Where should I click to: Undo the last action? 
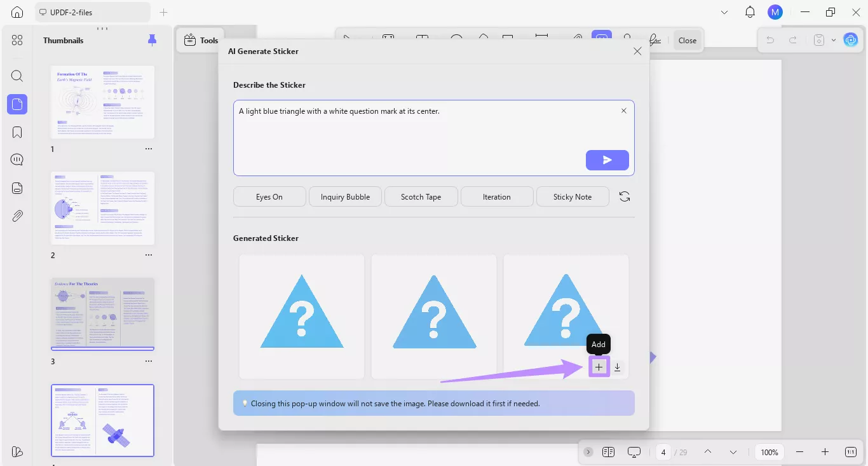point(770,40)
